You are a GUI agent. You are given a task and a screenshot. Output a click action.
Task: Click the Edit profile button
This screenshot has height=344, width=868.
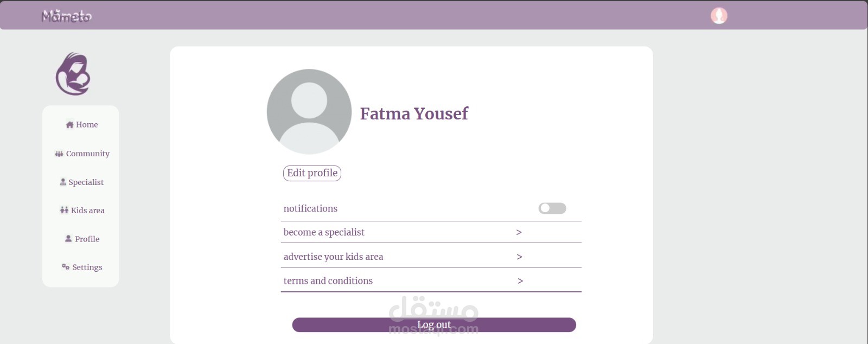coord(312,173)
